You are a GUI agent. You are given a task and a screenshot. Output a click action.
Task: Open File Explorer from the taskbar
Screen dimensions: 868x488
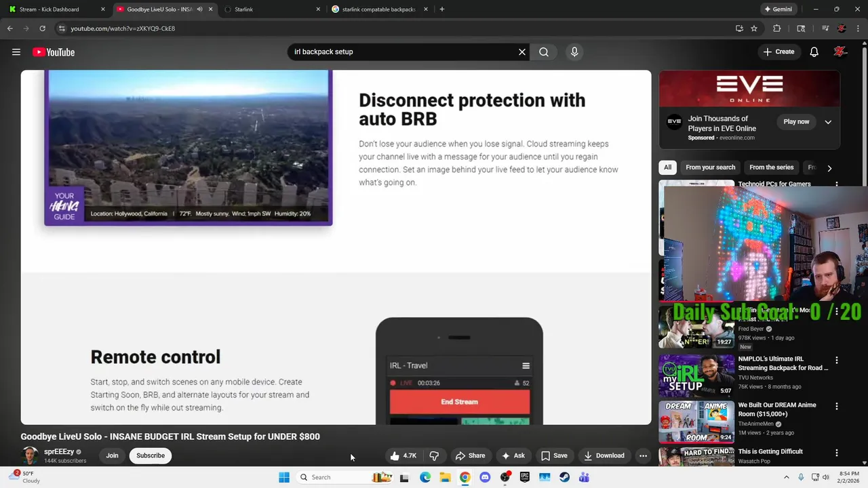[445, 477]
